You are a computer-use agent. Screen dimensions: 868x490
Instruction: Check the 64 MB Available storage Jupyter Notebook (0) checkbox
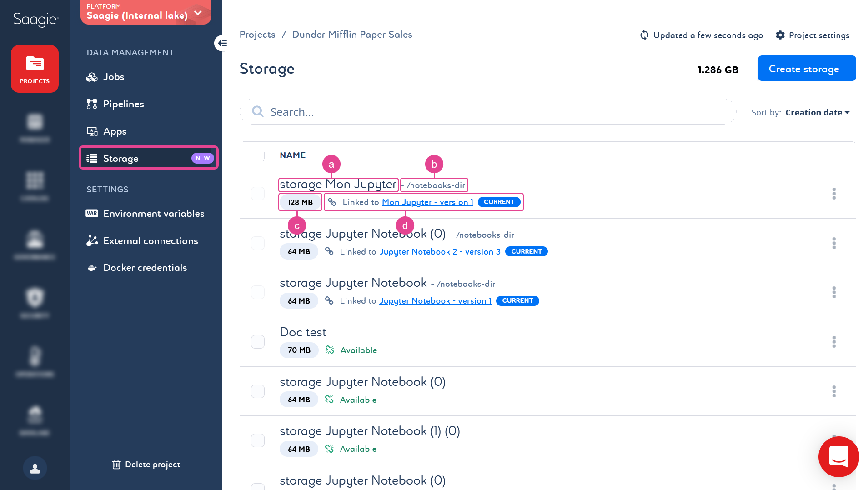point(258,391)
